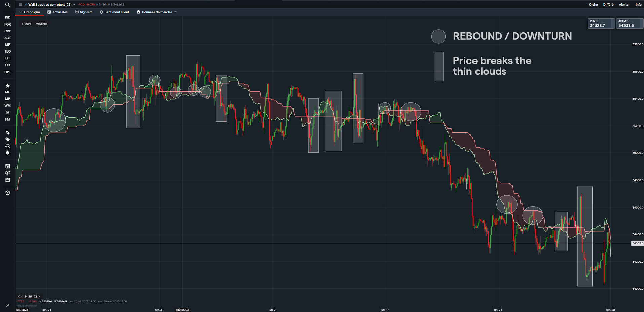The image size is (644, 312).
Task: Open the MF watchlist shortcut
Action: [7, 92]
